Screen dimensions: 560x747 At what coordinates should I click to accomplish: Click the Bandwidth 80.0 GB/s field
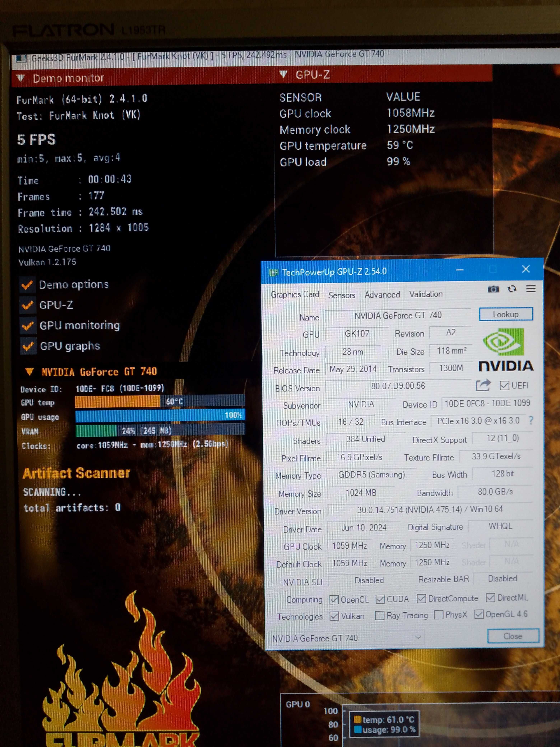click(495, 492)
